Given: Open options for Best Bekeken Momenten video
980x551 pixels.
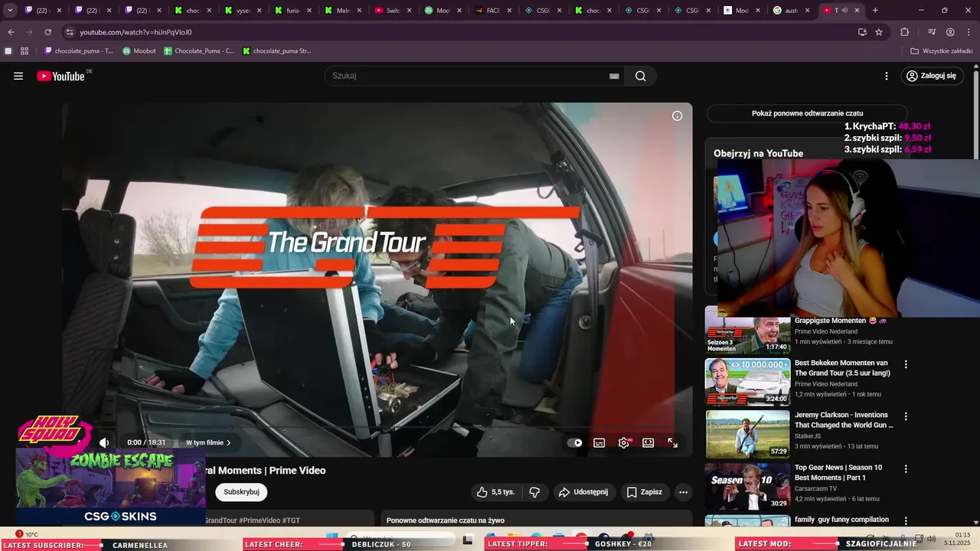Looking at the screenshot, I should coord(906,364).
